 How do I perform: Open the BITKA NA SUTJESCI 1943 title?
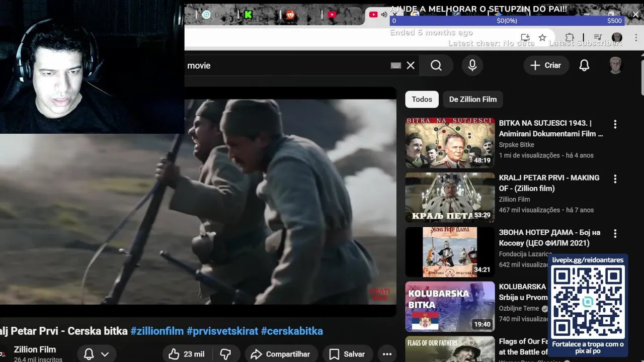pyautogui.click(x=551, y=128)
